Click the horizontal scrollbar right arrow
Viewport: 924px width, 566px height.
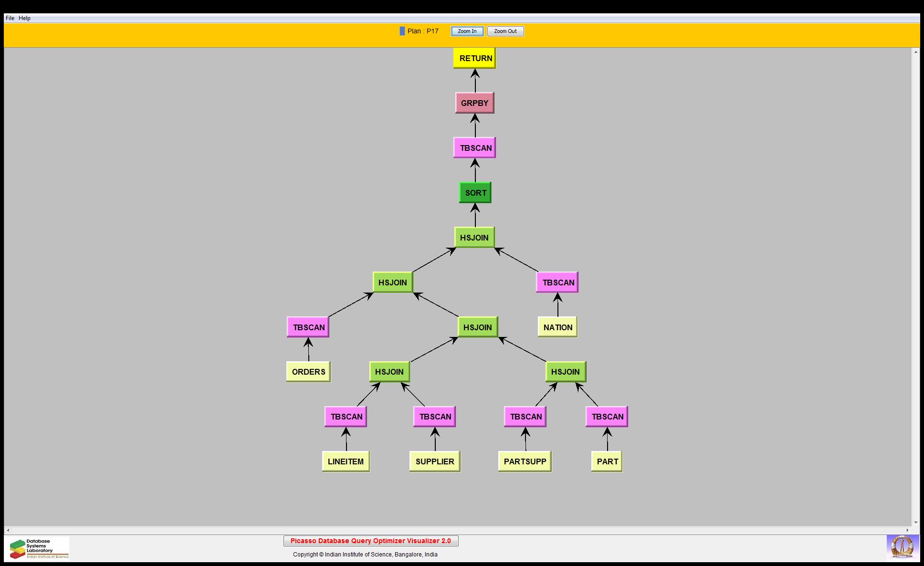(908, 530)
